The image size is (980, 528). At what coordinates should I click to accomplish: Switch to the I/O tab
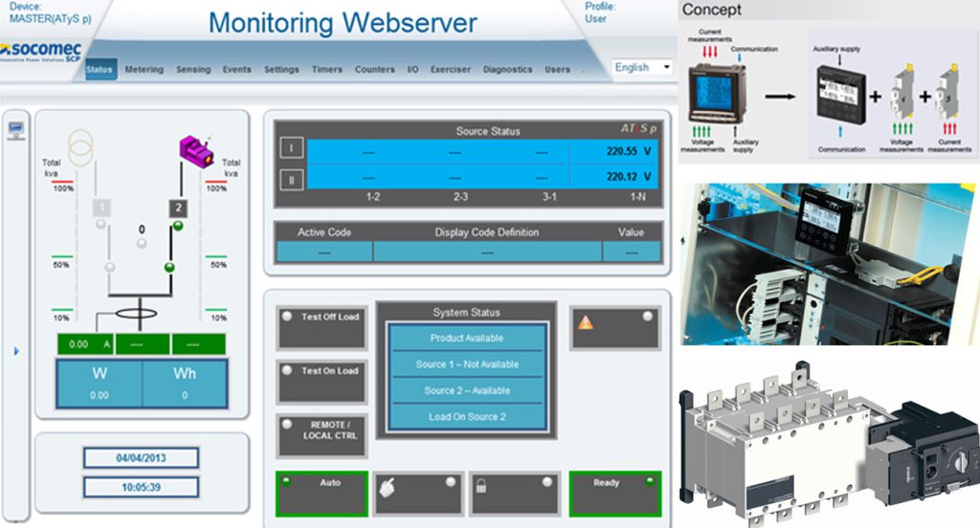[413, 70]
